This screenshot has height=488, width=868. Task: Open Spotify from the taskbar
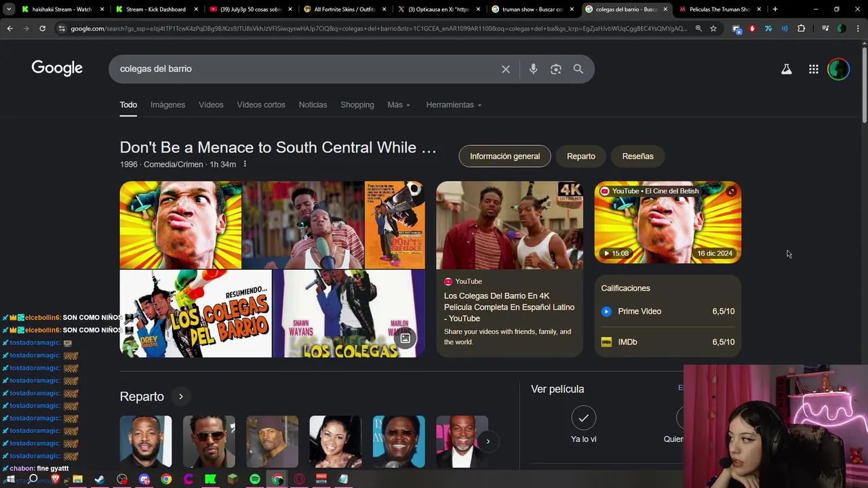(255, 479)
